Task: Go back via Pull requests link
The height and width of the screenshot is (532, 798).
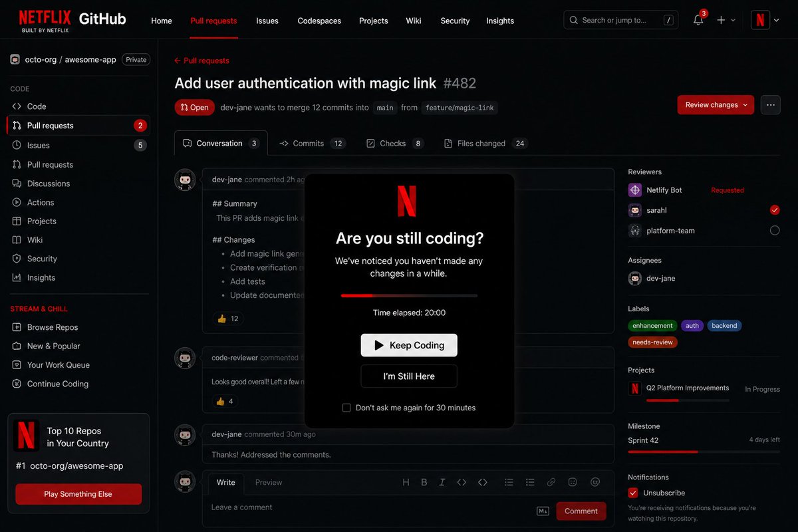Action: [x=201, y=61]
